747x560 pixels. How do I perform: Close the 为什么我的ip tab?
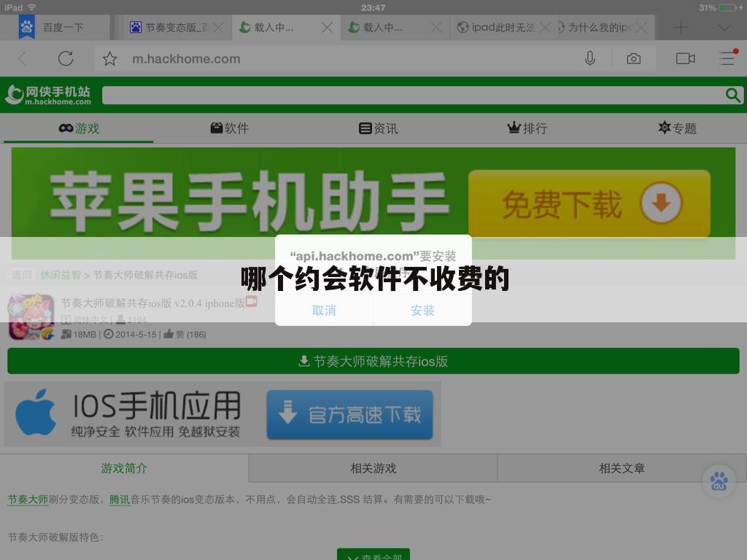tap(642, 28)
